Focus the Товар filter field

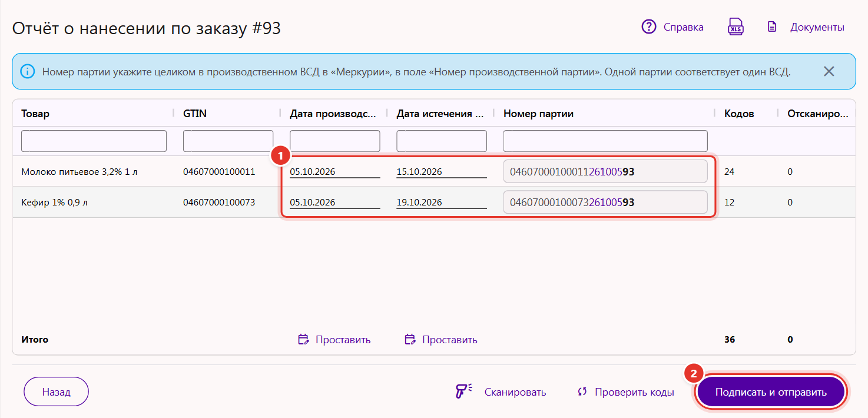94,141
